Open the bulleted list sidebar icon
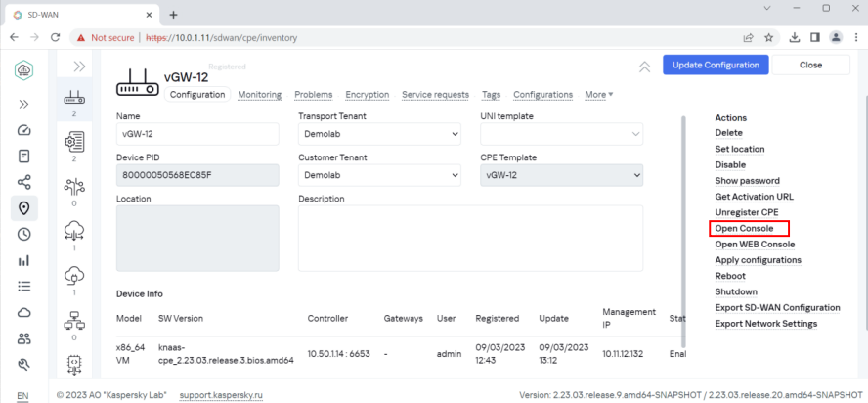 [23, 286]
